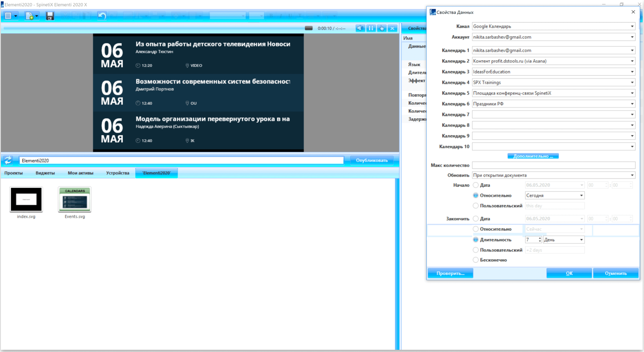Expand the Канал Google Календарь dropdown
The image size is (644, 352).
click(553, 26)
